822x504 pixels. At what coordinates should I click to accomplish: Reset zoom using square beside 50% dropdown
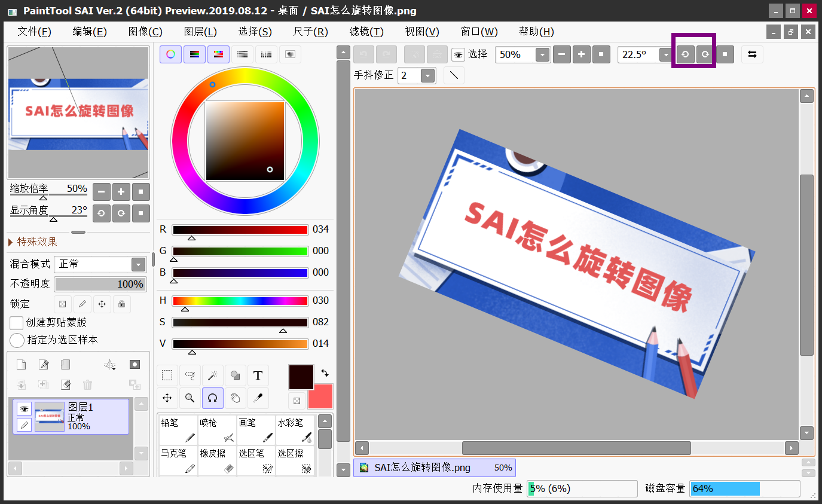[x=602, y=54]
